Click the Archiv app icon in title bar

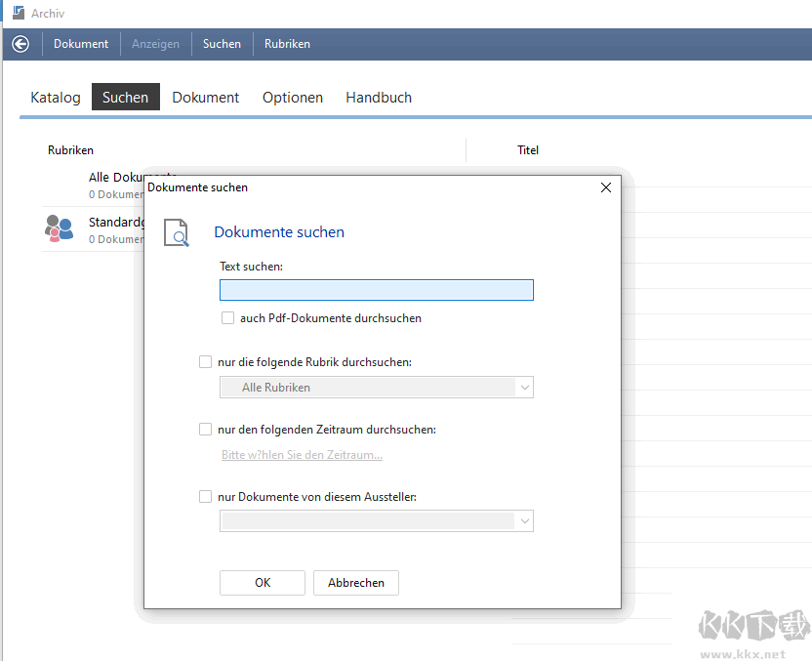pyautogui.click(x=18, y=14)
